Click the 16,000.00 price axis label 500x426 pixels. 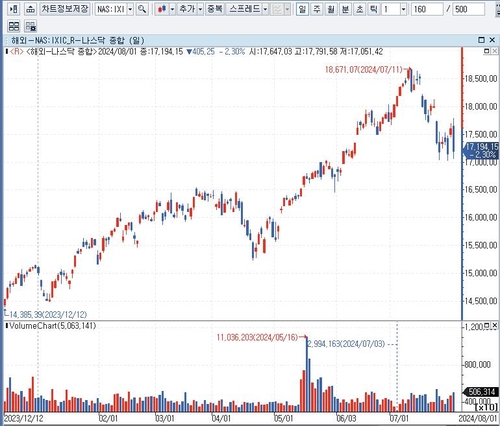481,217
